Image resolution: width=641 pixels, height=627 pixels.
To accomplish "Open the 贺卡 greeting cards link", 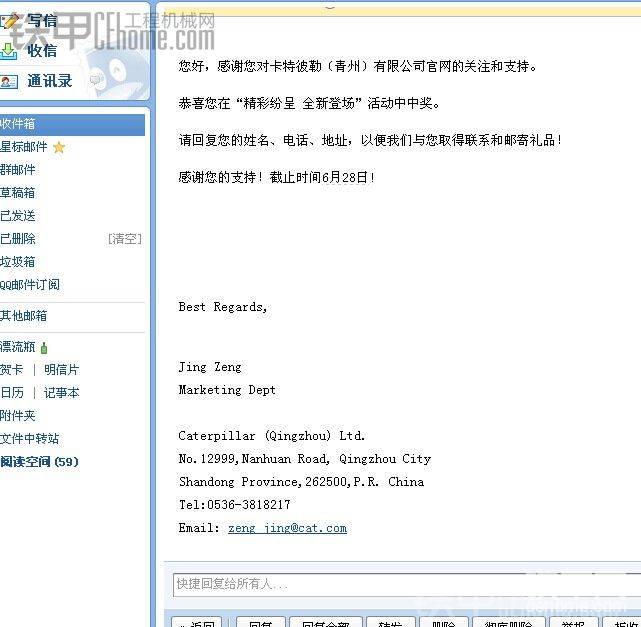I will [11, 369].
